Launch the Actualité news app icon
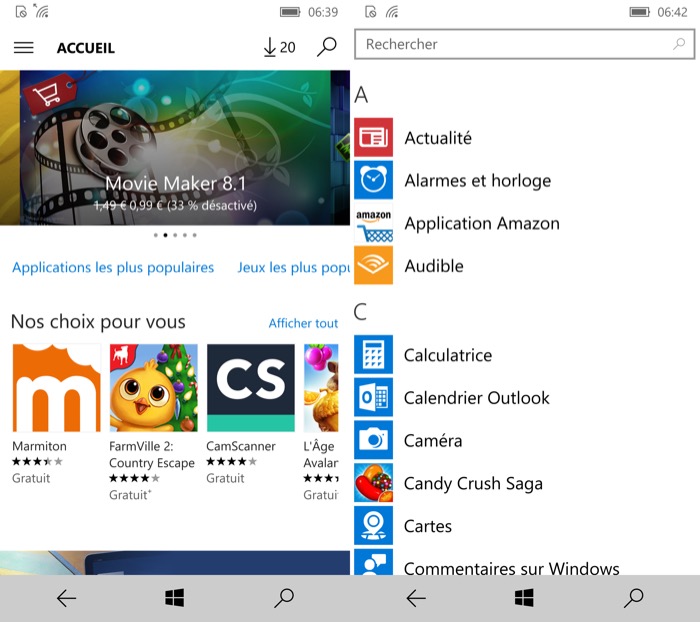 [x=374, y=137]
